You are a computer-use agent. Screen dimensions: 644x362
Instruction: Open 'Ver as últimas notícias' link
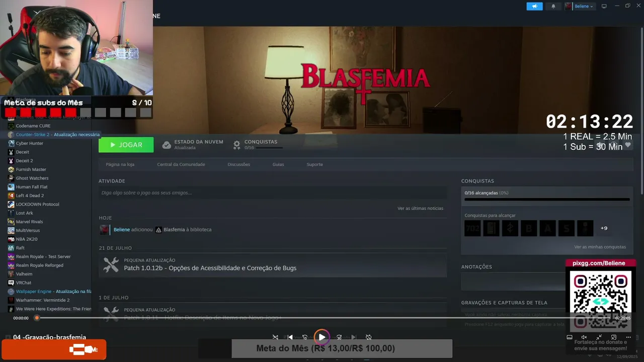420,208
